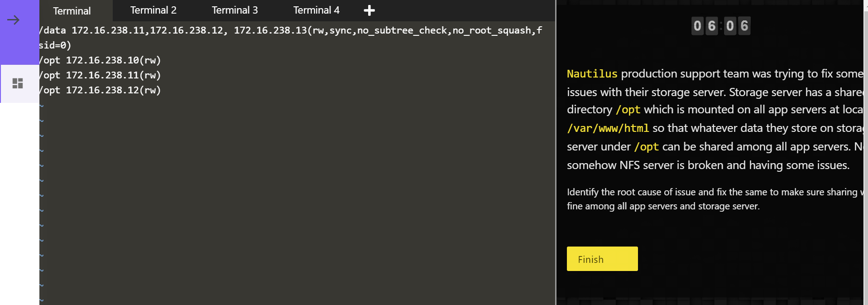Click the highlighted Nautilus word

click(x=592, y=74)
